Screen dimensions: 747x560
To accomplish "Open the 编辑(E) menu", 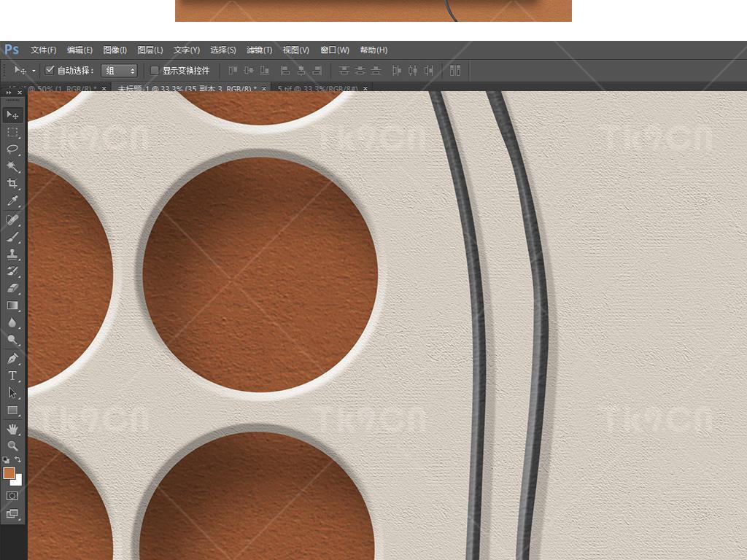I will (80, 50).
